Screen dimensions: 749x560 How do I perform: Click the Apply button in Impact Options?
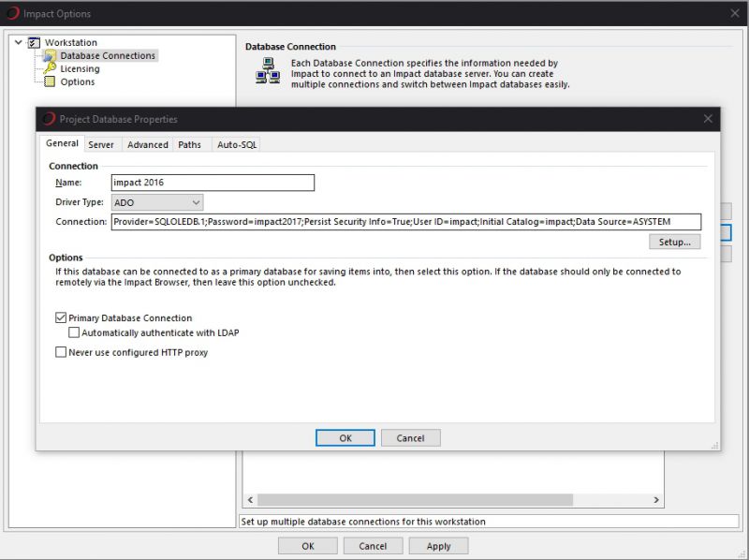coord(438,546)
